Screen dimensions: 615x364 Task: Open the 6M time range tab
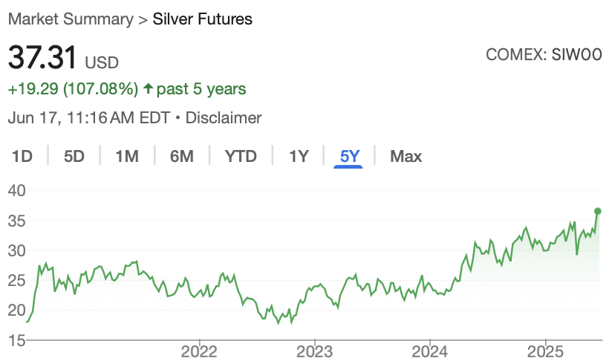181,156
